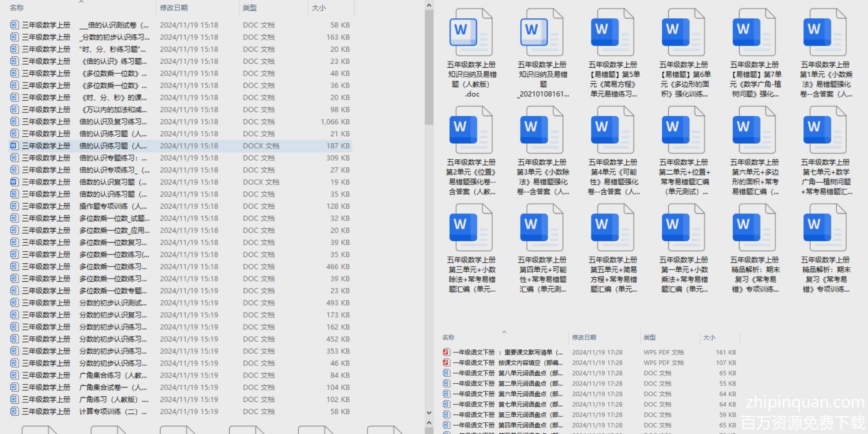Select Word file icon 【易错题】第5单元《简易方程》
Image resolution: width=868 pixels, height=434 pixels.
pyautogui.click(x=612, y=33)
